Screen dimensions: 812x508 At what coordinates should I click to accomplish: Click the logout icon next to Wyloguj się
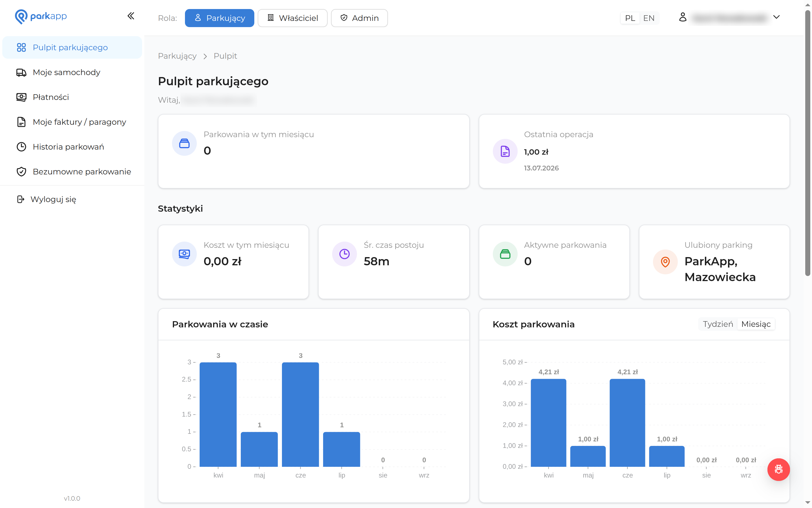21,199
